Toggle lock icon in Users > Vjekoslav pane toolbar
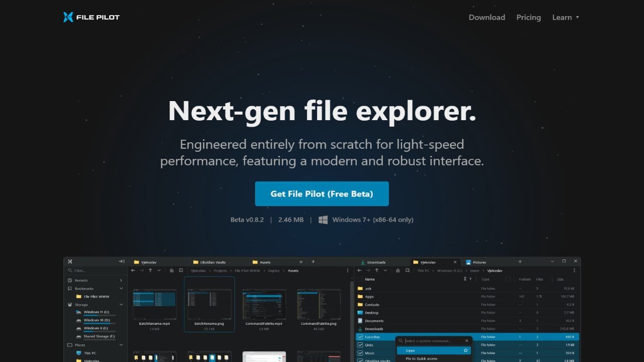The image size is (644, 362). (x=398, y=270)
